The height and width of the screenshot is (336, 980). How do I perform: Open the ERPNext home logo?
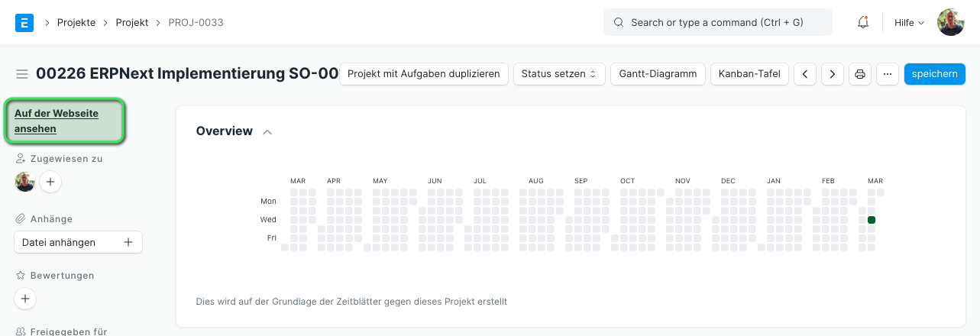[24, 23]
